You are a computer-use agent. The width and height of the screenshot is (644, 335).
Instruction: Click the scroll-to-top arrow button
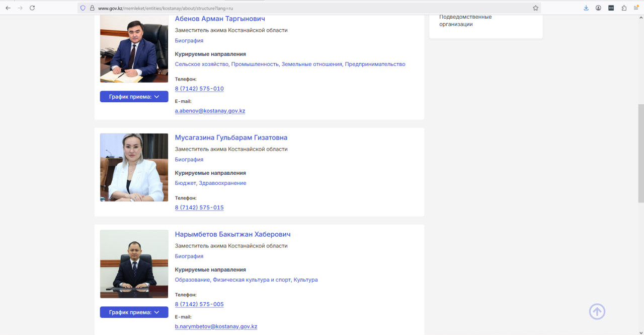point(597,311)
